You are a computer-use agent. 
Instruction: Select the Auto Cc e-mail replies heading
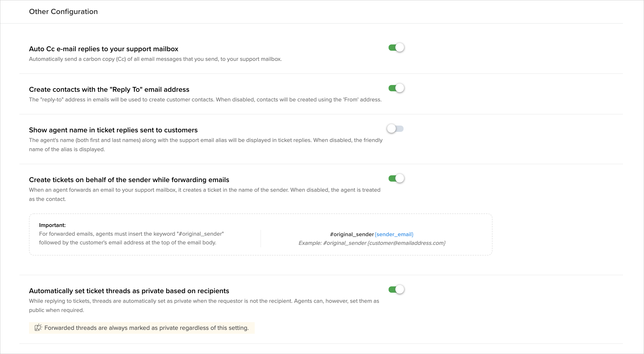103,49
